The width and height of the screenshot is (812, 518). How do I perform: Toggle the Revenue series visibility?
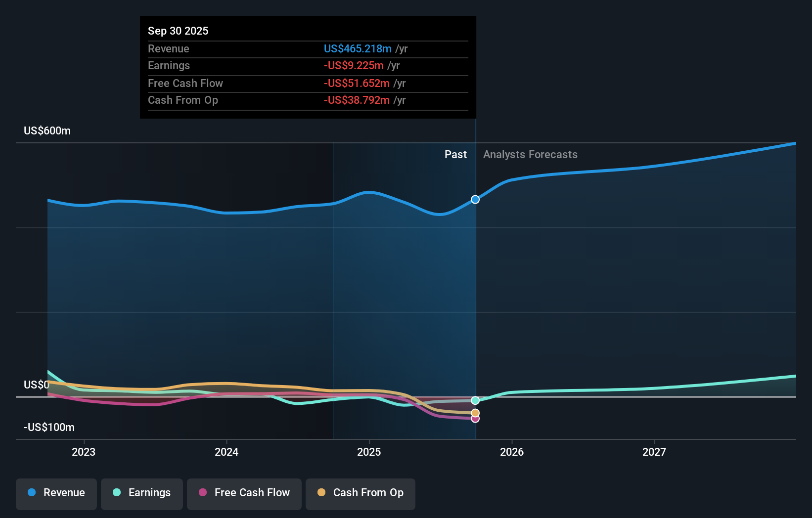pyautogui.click(x=56, y=493)
